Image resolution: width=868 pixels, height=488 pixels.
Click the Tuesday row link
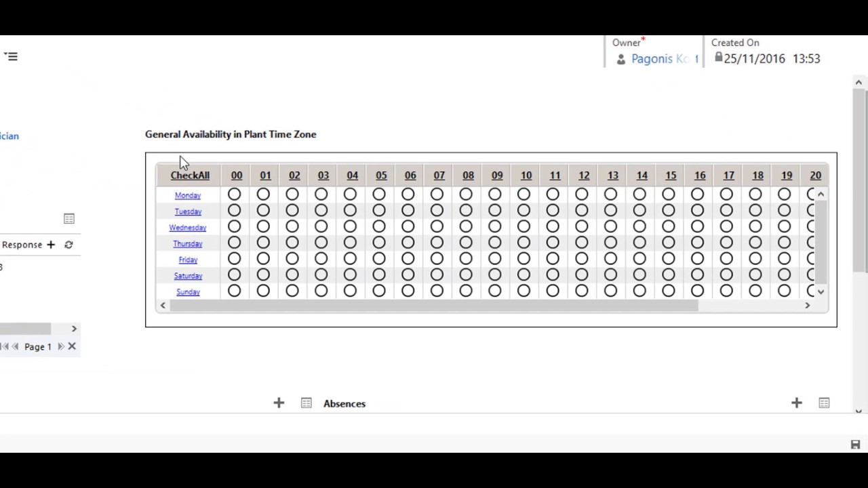click(x=188, y=211)
